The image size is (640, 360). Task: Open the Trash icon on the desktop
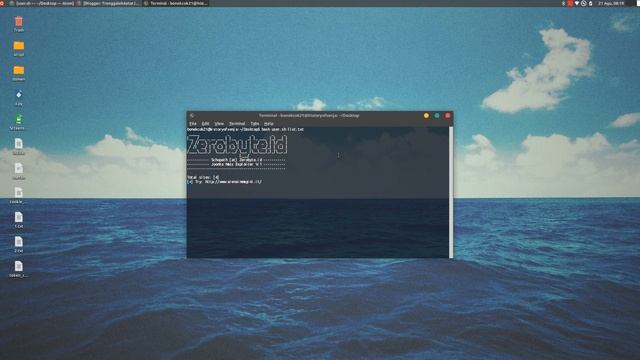pos(18,24)
